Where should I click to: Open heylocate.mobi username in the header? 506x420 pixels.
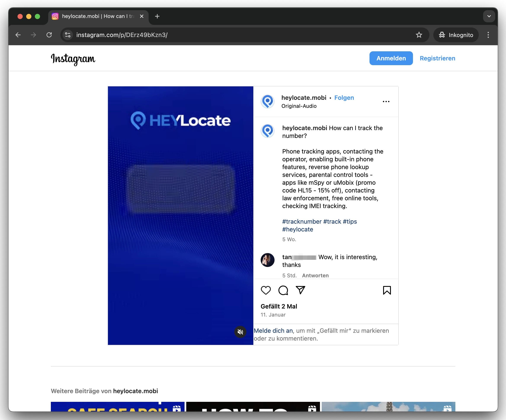[304, 98]
